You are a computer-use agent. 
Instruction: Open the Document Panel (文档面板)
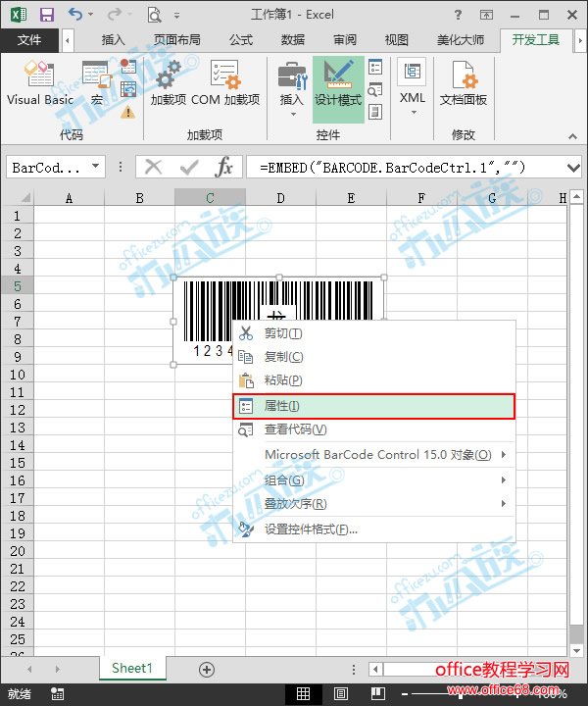(x=464, y=83)
